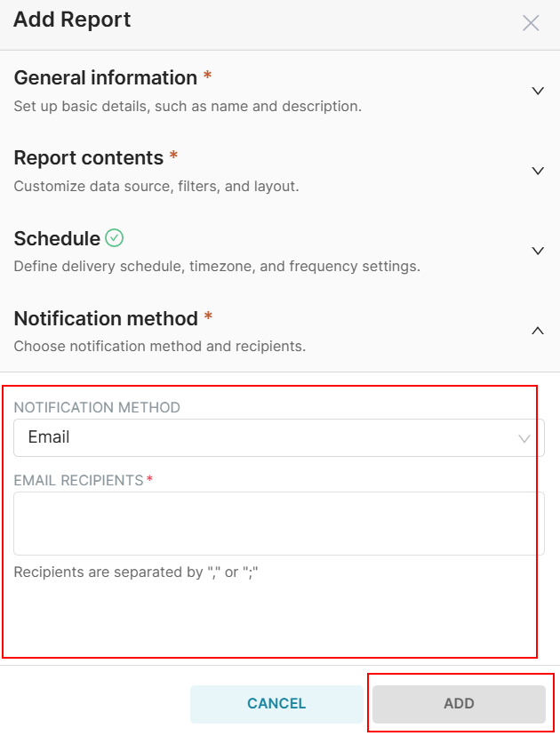Screen dimensions: 560x736
Task: Click the Notification method section title
Action: pos(106,318)
